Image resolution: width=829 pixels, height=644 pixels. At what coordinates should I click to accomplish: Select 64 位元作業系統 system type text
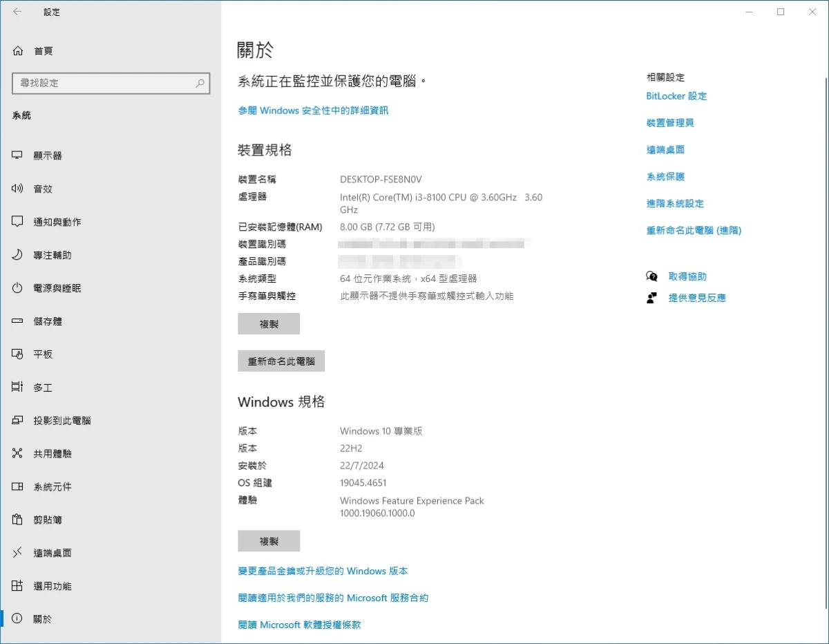(408, 278)
